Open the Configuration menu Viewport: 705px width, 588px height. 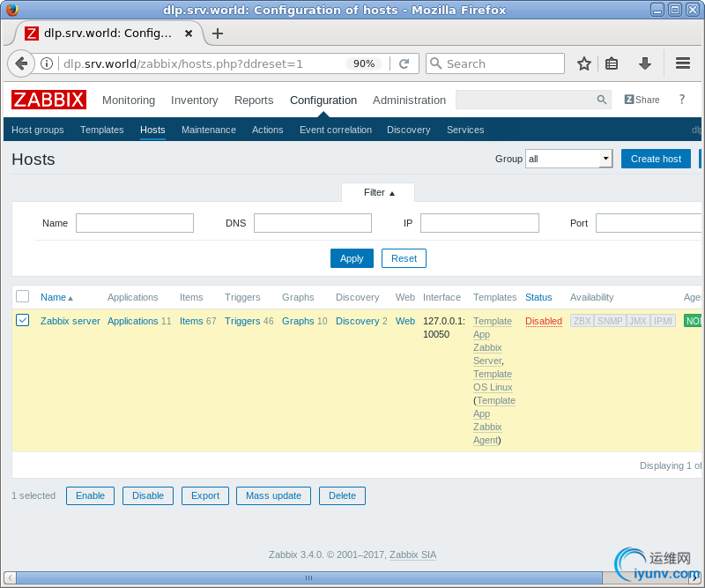tap(323, 100)
